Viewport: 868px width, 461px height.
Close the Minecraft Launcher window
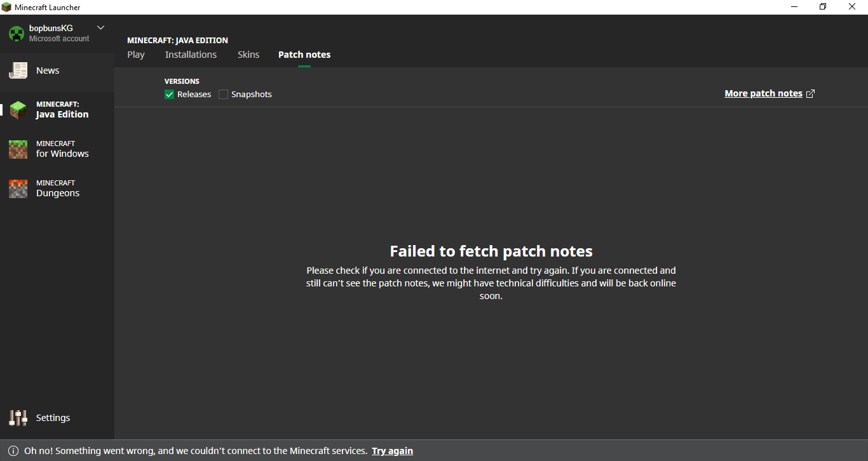pos(853,7)
